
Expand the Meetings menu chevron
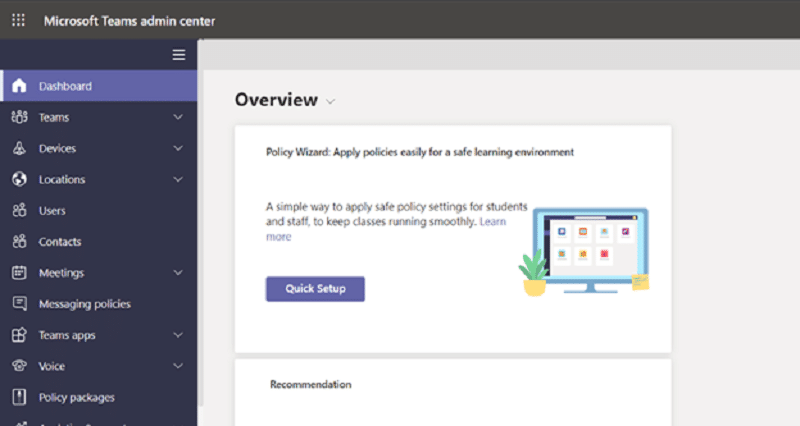(x=178, y=273)
